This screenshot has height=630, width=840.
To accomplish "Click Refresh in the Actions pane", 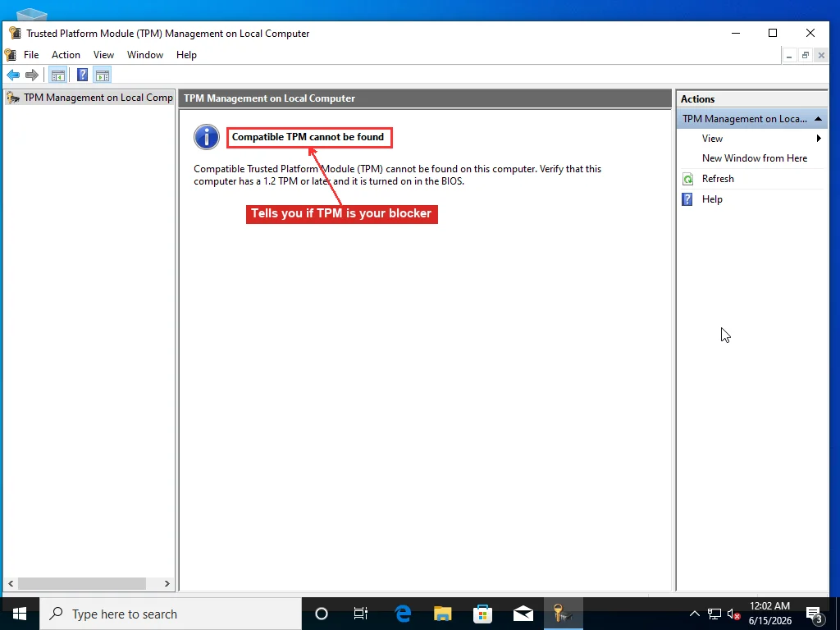I will (x=718, y=178).
